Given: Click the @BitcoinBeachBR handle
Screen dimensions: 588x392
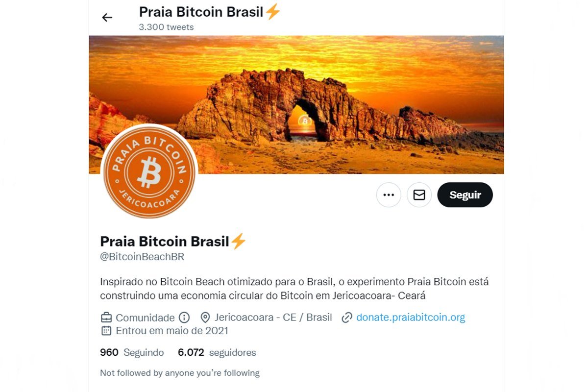Looking at the screenshot, I should pos(142,257).
